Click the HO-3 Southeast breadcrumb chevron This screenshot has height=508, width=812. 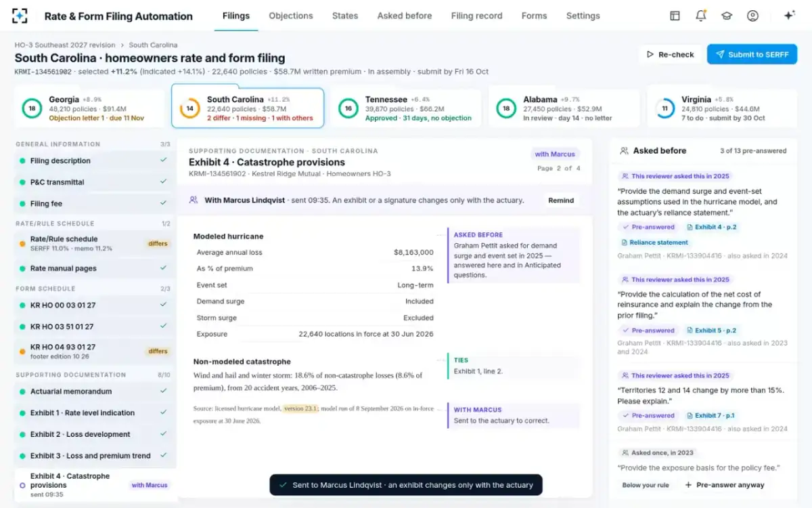(x=122, y=45)
